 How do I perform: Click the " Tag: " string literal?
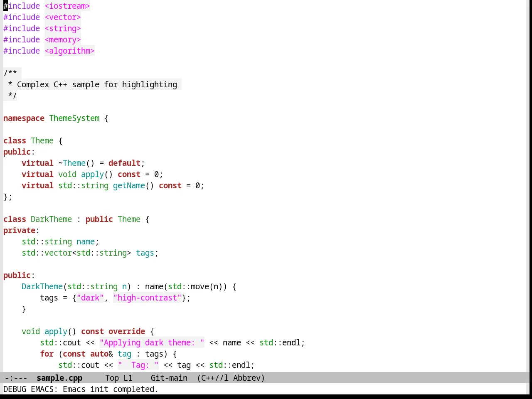(x=138, y=365)
